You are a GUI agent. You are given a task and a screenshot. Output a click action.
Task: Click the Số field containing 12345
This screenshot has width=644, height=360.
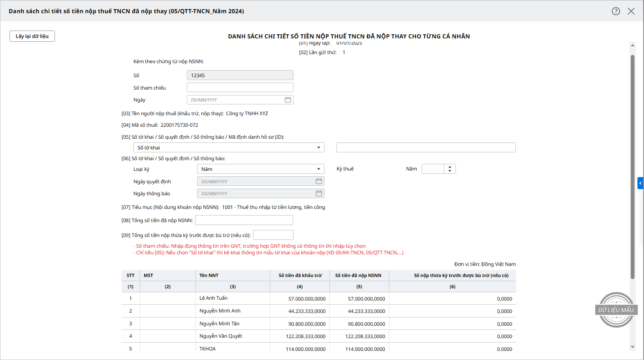pos(240,76)
